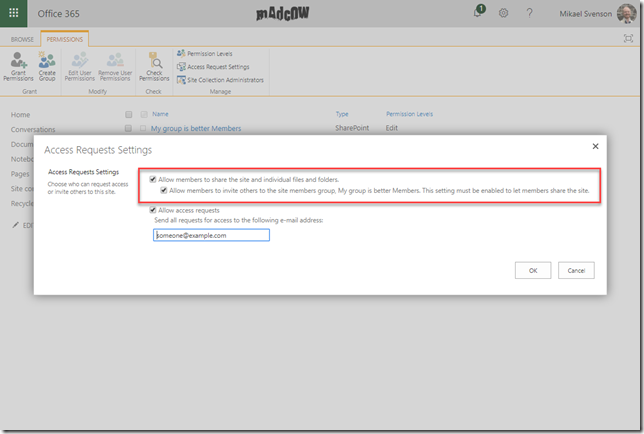Image resolution: width=644 pixels, height=434 pixels.
Task: Click the access request e-mail address field
Action: tap(211, 235)
